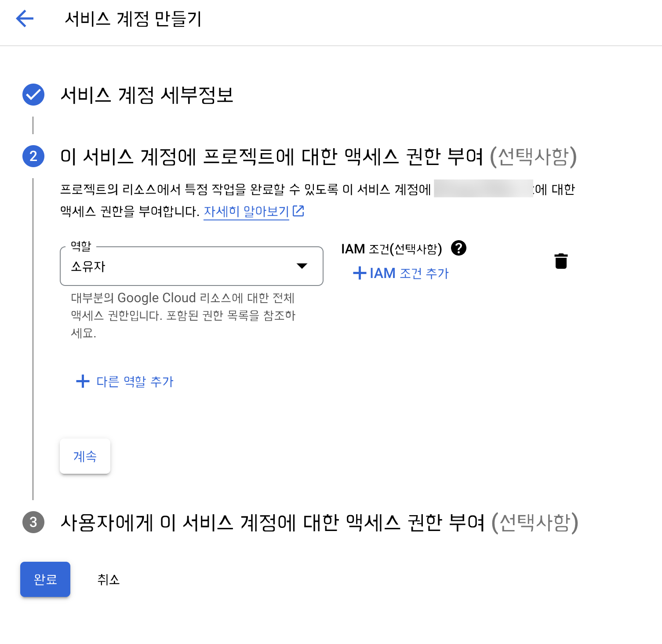Expand the 서비스 계정 세부정보 step
This screenshot has width=662, height=644.
[146, 95]
